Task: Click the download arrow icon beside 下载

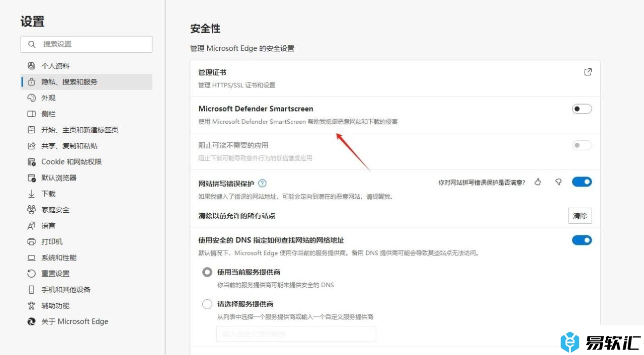Action: pyautogui.click(x=32, y=194)
